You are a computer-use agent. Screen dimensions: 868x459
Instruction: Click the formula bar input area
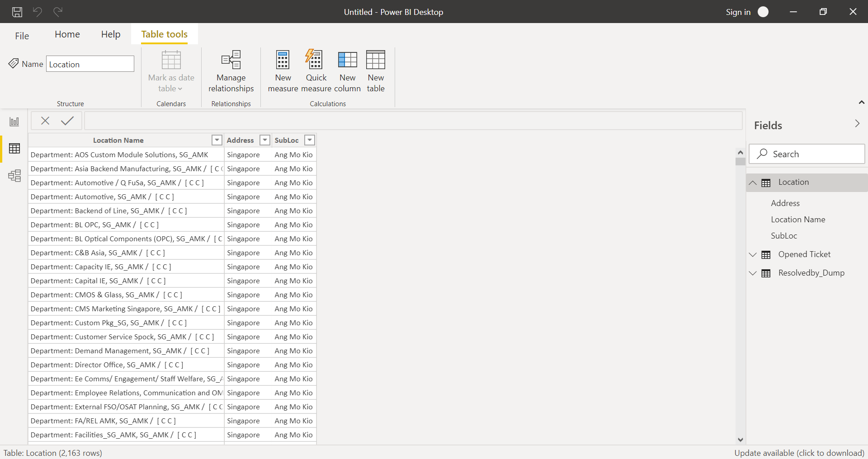(x=413, y=121)
